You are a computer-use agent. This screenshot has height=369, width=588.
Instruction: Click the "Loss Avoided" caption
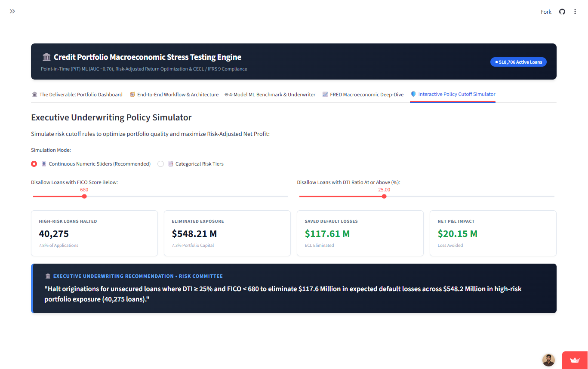(x=450, y=245)
